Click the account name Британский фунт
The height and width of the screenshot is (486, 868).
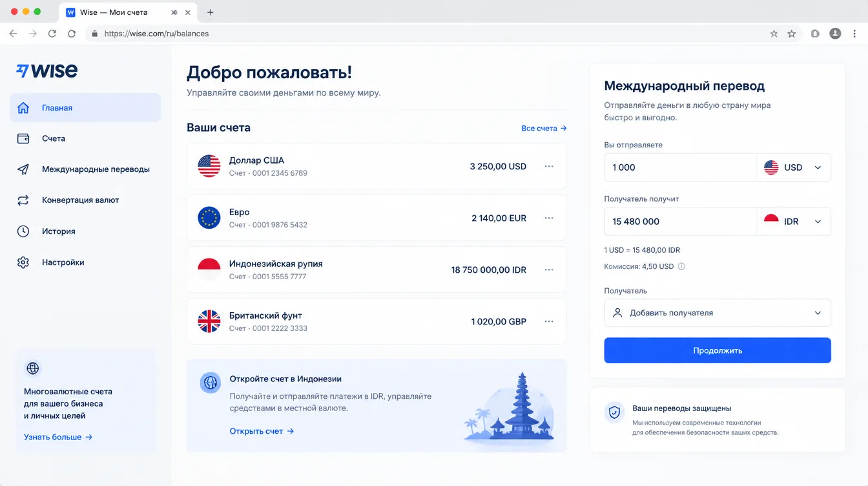tap(265, 315)
